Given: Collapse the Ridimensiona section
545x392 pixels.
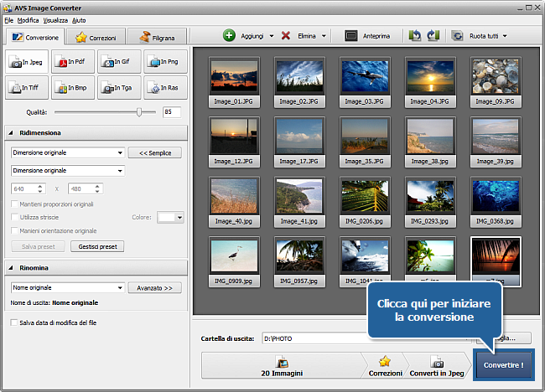Looking at the screenshot, I should click(13, 132).
